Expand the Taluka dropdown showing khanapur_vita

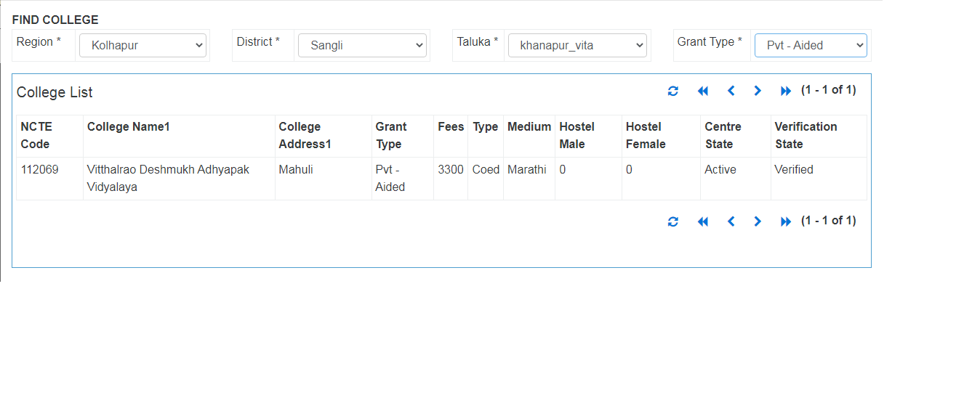[577, 45]
